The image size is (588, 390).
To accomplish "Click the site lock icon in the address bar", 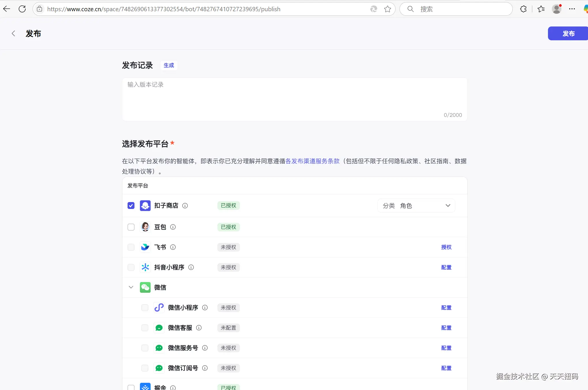I will coord(40,9).
